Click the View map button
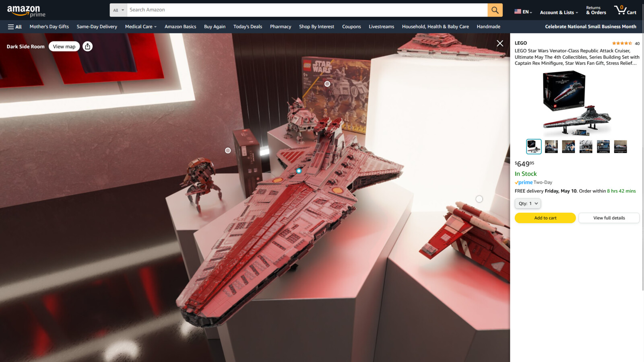Screen dimensions: 644x362 pyautogui.click(x=64, y=46)
